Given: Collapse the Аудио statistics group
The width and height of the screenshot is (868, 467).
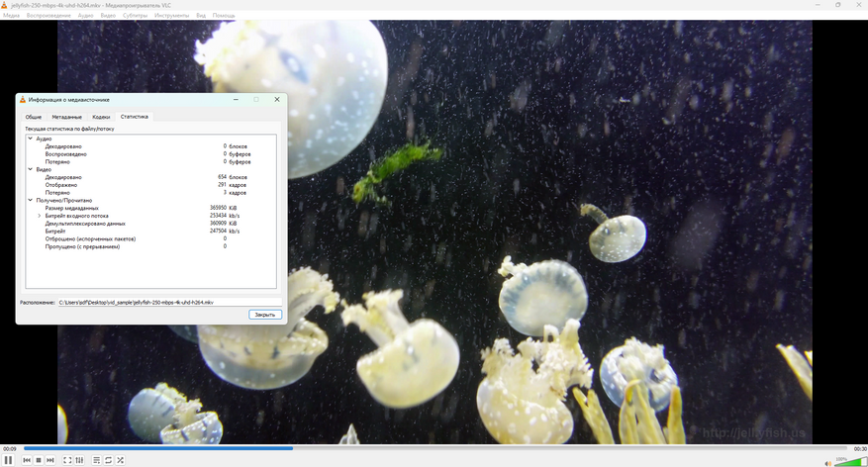Looking at the screenshot, I should [31, 139].
